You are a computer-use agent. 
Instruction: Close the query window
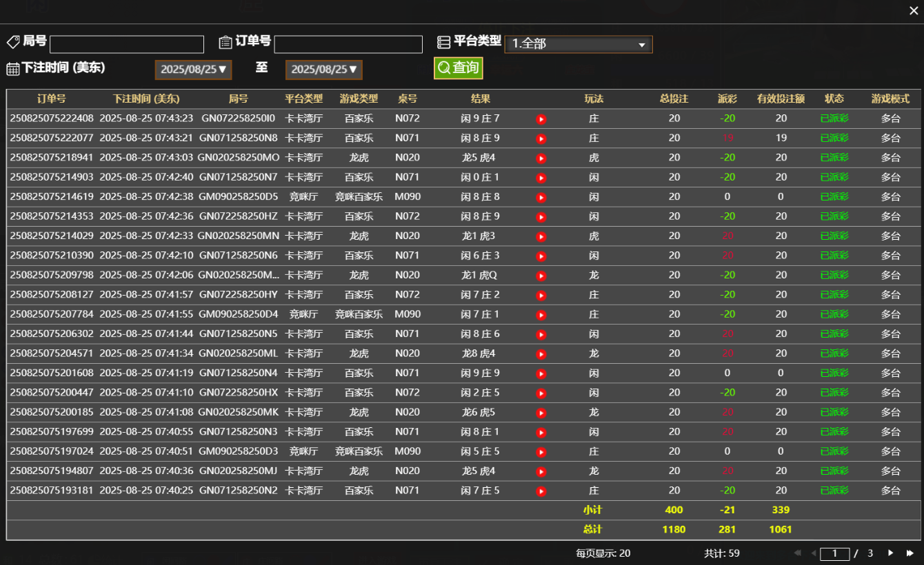(x=913, y=10)
